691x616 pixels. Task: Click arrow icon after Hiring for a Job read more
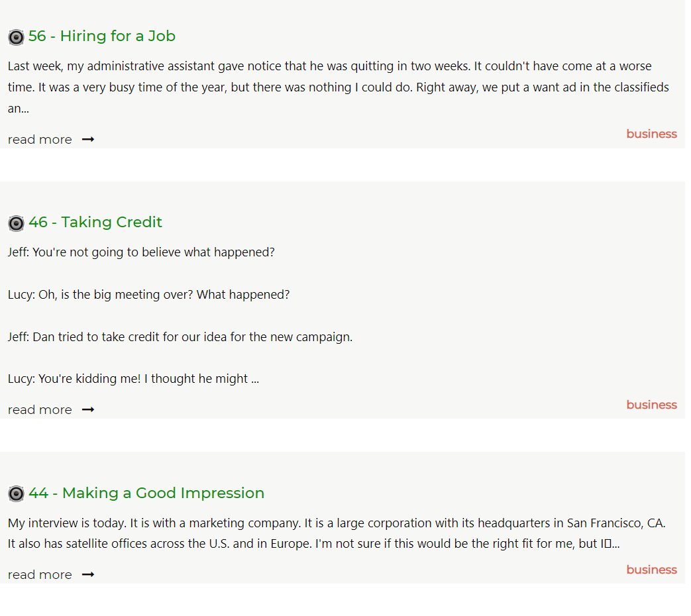(88, 140)
